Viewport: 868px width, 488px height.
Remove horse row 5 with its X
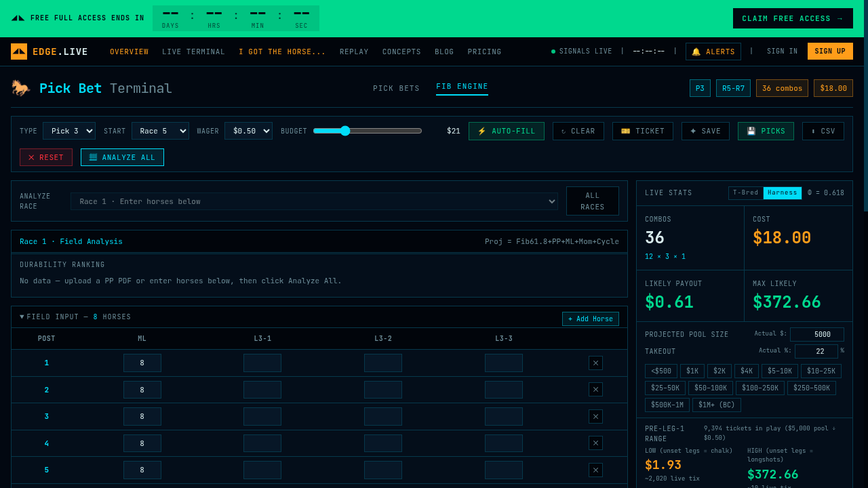(595, 470)
